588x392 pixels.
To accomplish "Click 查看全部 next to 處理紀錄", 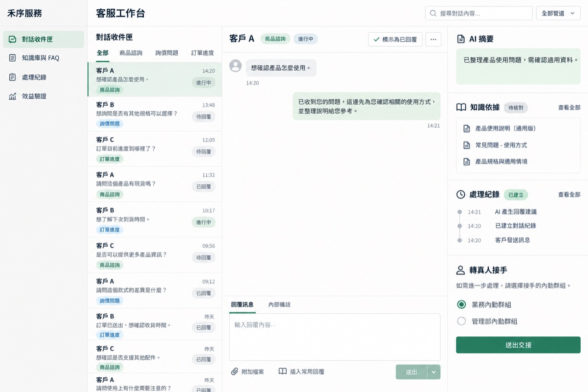I will tap(569, 194).
